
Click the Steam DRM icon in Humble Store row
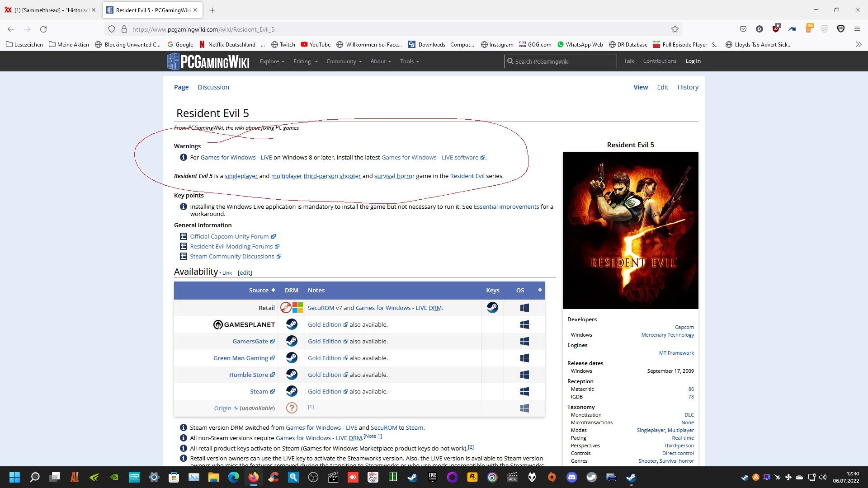click(292, 375)
